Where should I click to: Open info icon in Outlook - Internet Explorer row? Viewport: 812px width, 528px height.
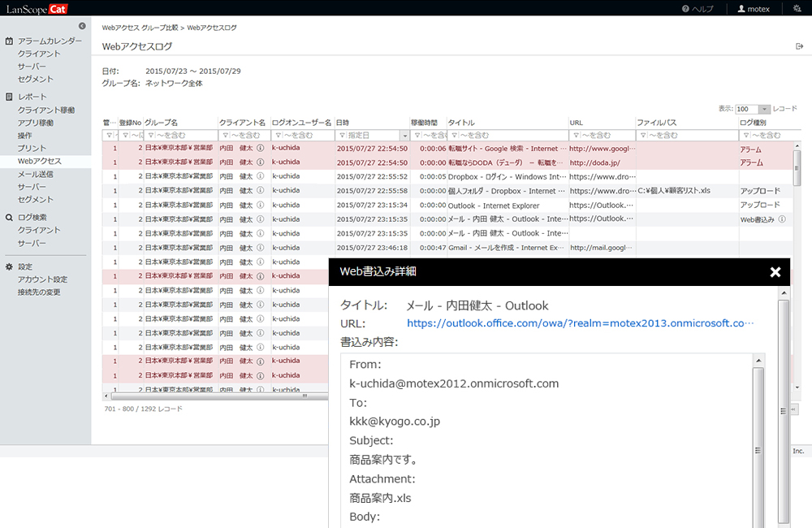click(261, 206)
